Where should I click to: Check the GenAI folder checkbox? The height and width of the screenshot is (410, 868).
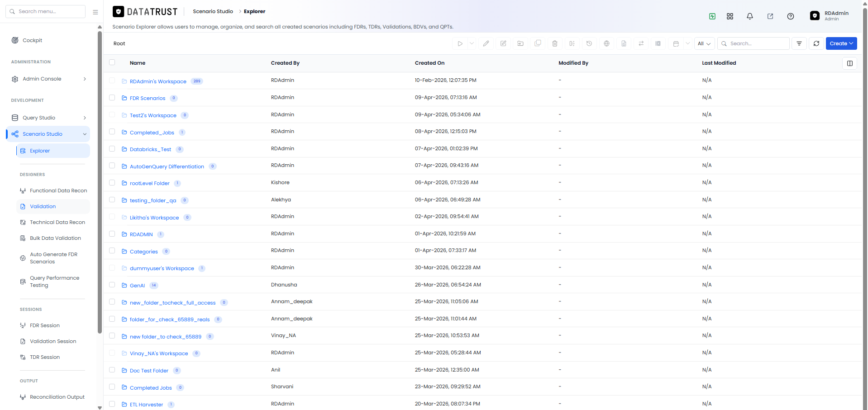(x=112, y=285)
